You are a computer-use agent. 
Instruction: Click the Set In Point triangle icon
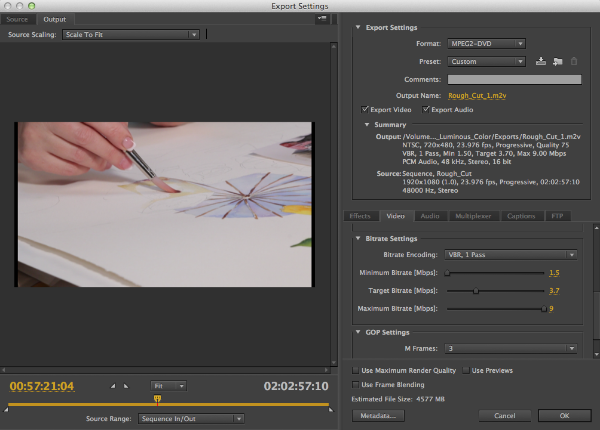(x=113, y=386)
